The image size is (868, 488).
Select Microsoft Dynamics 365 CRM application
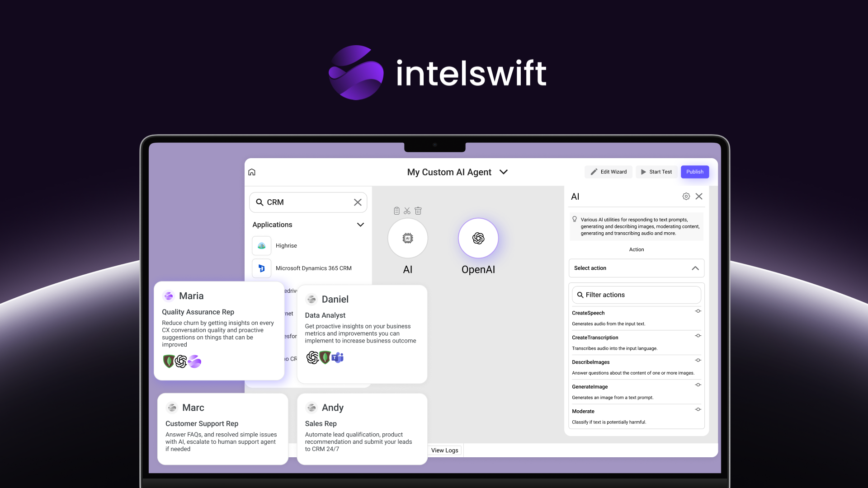[313, 268]
